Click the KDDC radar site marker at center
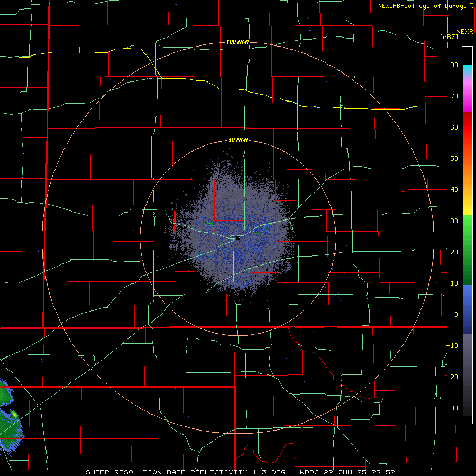Image resolution: width=476 pixels, height=476 pixels. pyautogui.click(x=236, y=237)
